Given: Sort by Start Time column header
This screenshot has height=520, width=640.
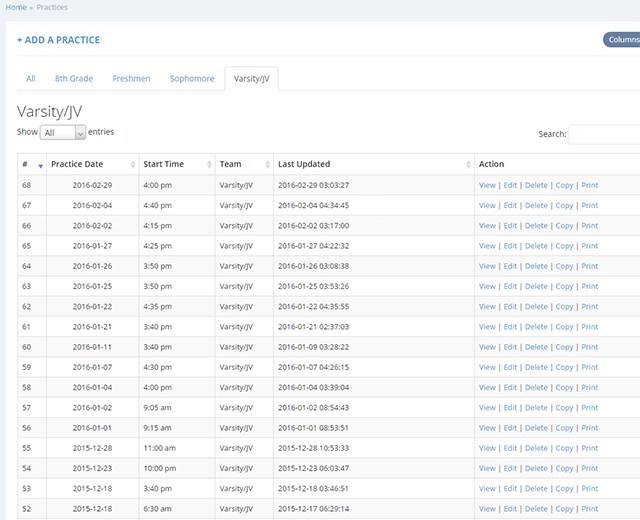Looking at the screenshot, I should 164,164.
